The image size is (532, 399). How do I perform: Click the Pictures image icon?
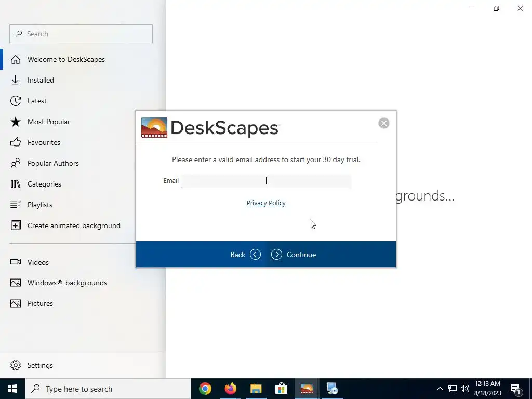16,303
